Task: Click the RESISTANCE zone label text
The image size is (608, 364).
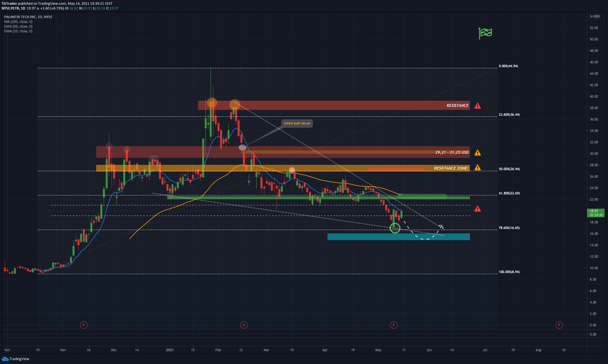Action: [457, 105]
